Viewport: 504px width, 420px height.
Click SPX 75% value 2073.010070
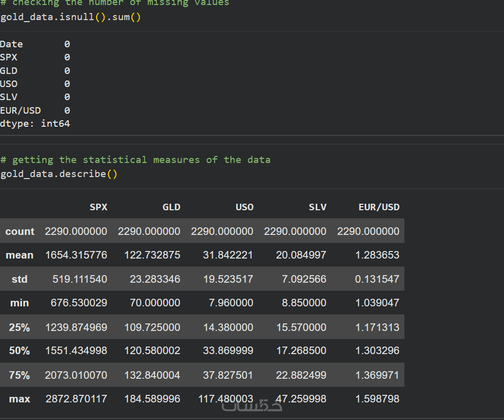[76, 375]
